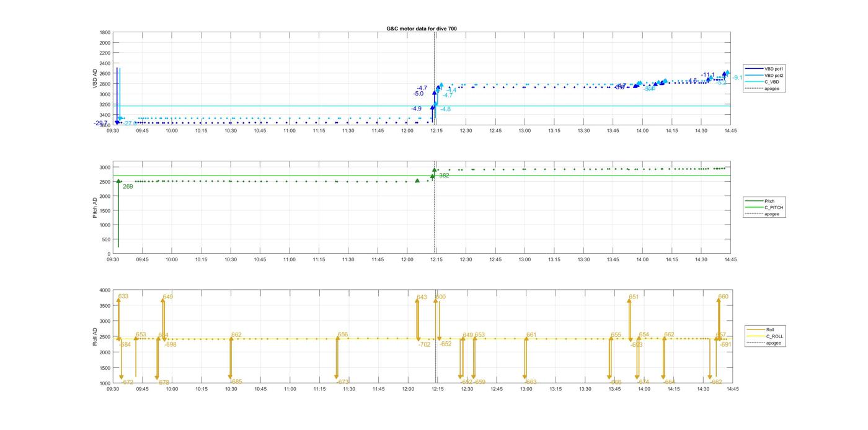Click the plot title 'G&C motor data for dive 700'

click(x=422, y=29)
